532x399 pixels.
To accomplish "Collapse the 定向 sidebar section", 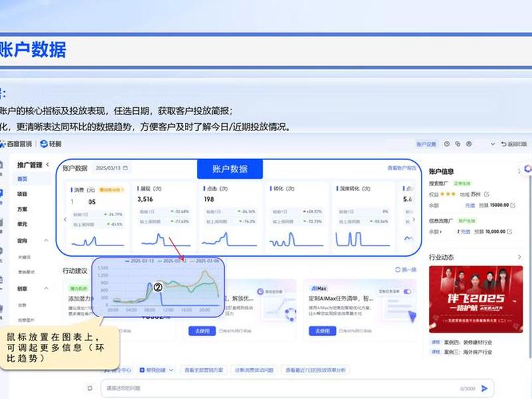I will pyautogui.click(x=46, y=241).
